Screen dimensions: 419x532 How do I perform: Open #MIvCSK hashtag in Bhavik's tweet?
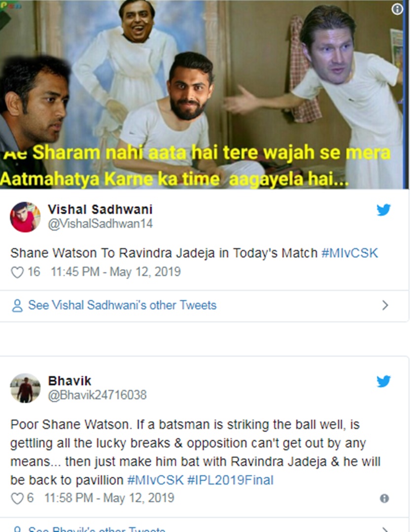155,480
